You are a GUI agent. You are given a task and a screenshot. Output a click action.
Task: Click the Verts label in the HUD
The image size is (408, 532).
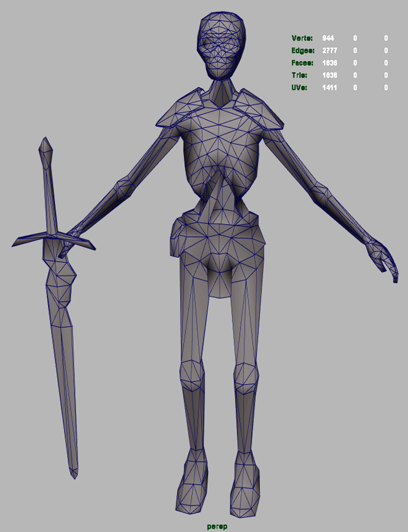tap(302, 38)
